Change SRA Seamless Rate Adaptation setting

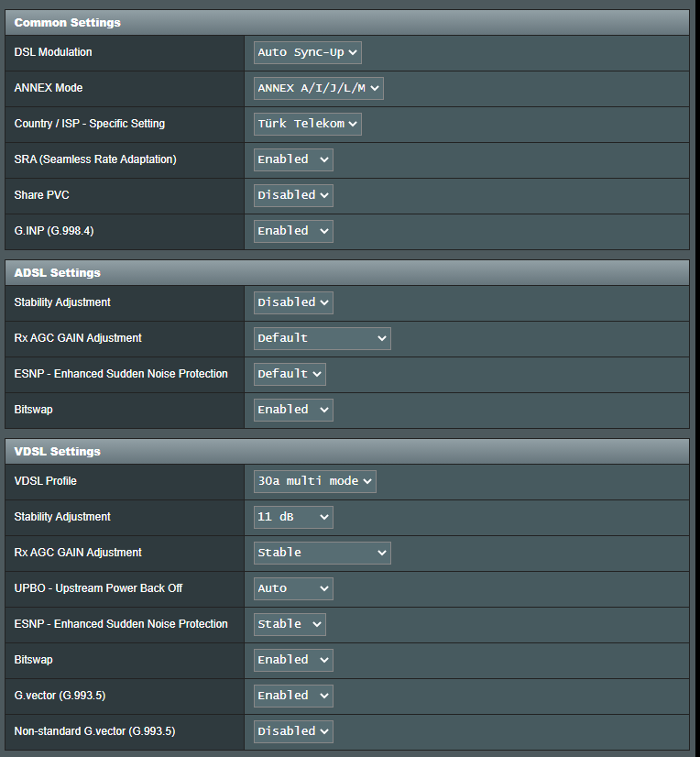point(293,159)
